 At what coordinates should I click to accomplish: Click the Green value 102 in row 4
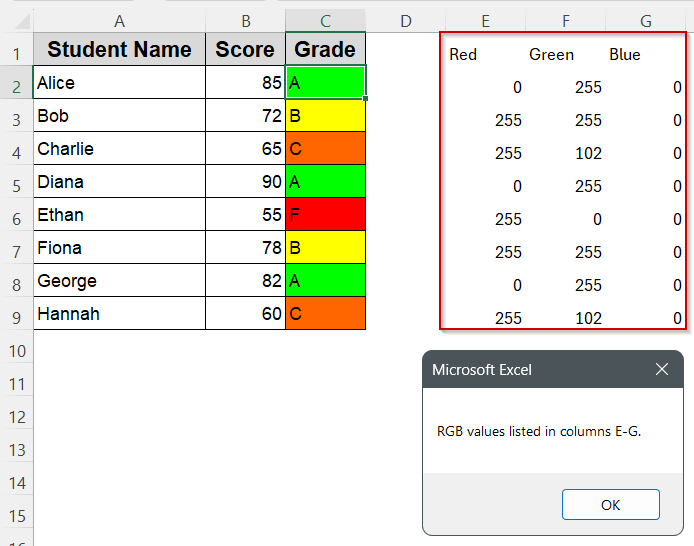(x=588, y=154)
